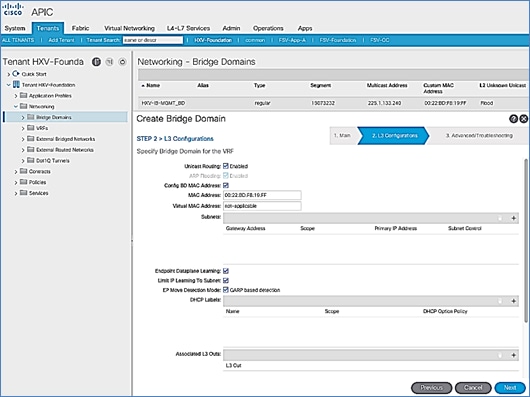Toggle Limit IP Learning To Subnet checkbox
Image resolution: width=530 pixels, height=397 pixels.
[226, 280]
